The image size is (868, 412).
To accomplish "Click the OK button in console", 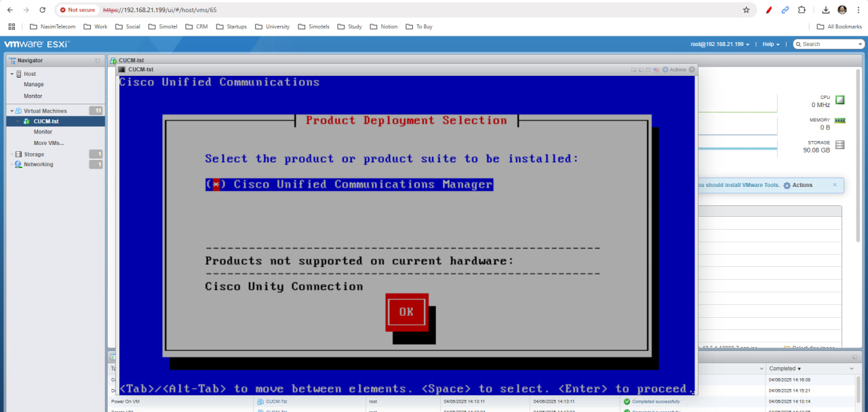I will click(x=407, y=312).
